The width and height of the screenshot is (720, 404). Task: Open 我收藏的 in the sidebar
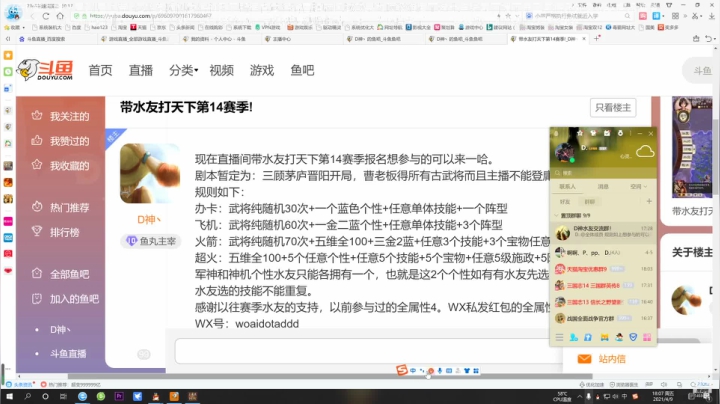click(x=61, y=166)
